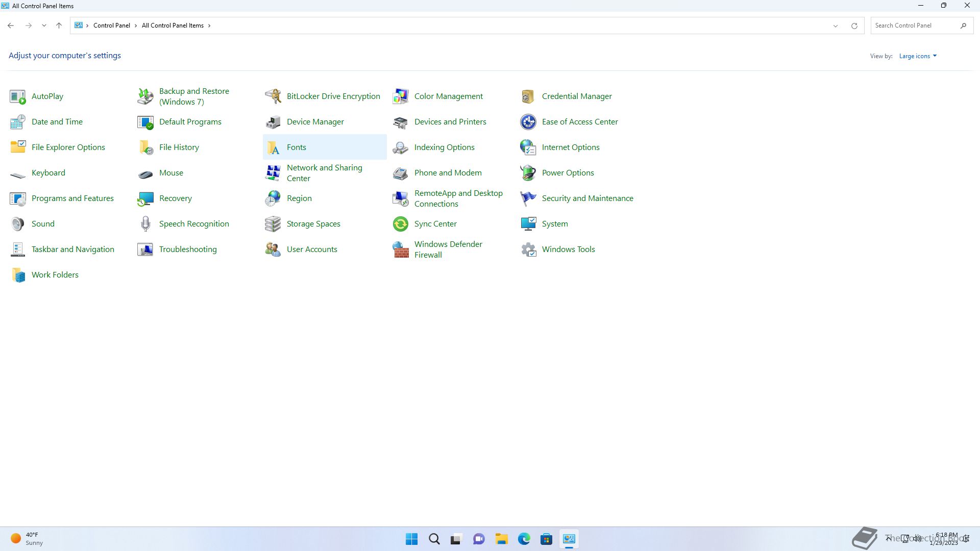Screen dimensions: 980x551
Task: Select the Control Panel breadcrumb
Action: pos(112,26)
